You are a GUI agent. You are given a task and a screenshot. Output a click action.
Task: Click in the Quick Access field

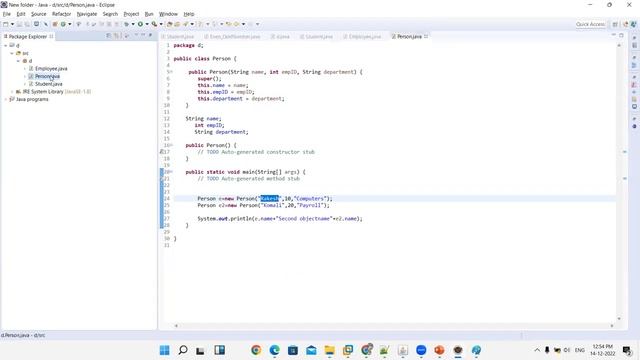(x=590, y=24)
